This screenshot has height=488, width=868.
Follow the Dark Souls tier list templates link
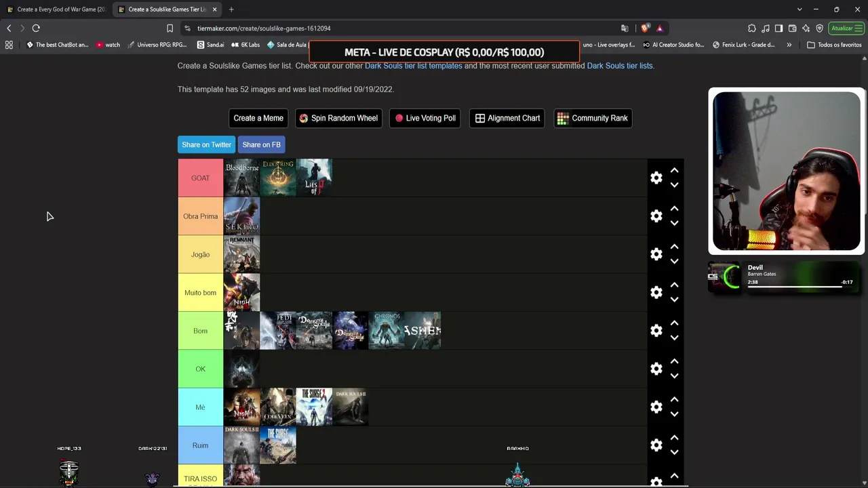click(x=414, y=66)
